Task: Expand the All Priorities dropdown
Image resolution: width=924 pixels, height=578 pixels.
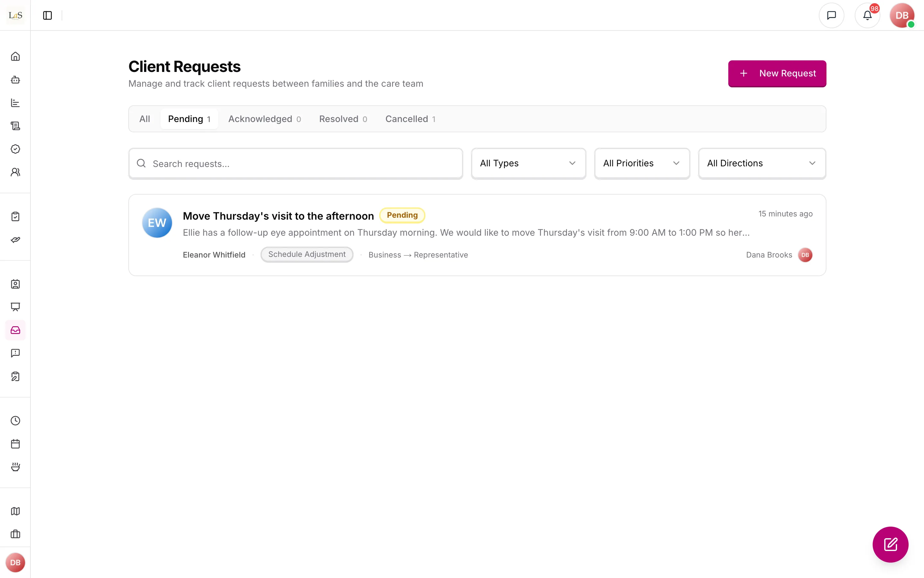Action: pyautogui.click(x=642, y=163)
